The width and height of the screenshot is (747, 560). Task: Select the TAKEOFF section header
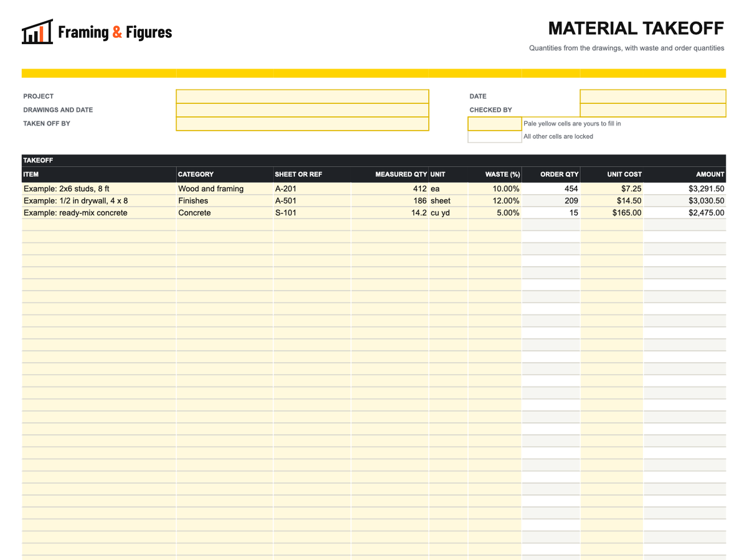[374, 161]
